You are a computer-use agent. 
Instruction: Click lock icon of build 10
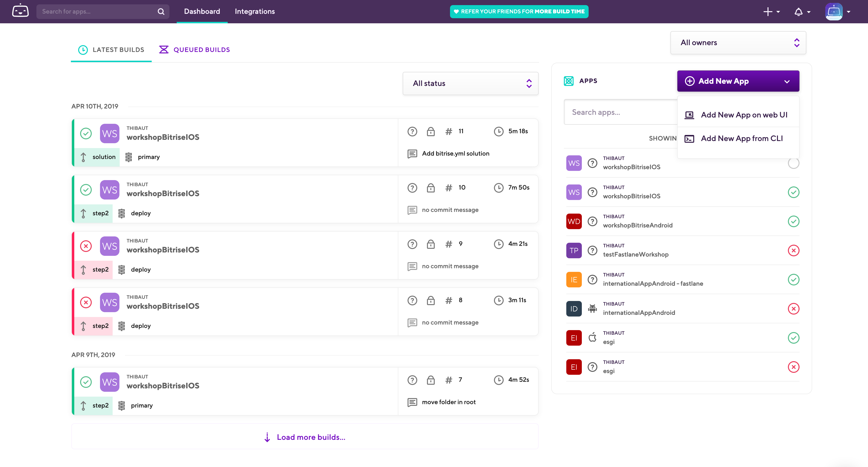click(x=431, y=188)
